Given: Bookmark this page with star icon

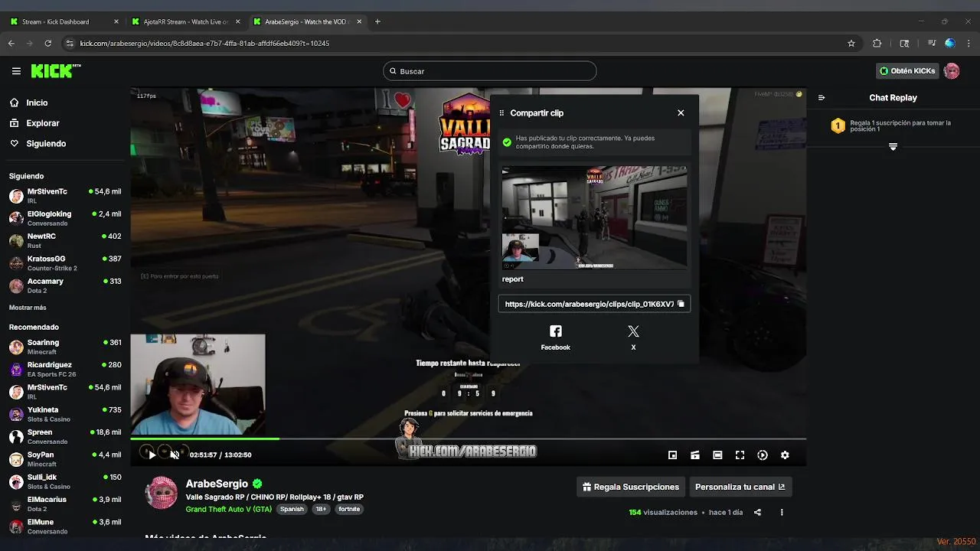Looking at the screenshot, I should [851, 44].
